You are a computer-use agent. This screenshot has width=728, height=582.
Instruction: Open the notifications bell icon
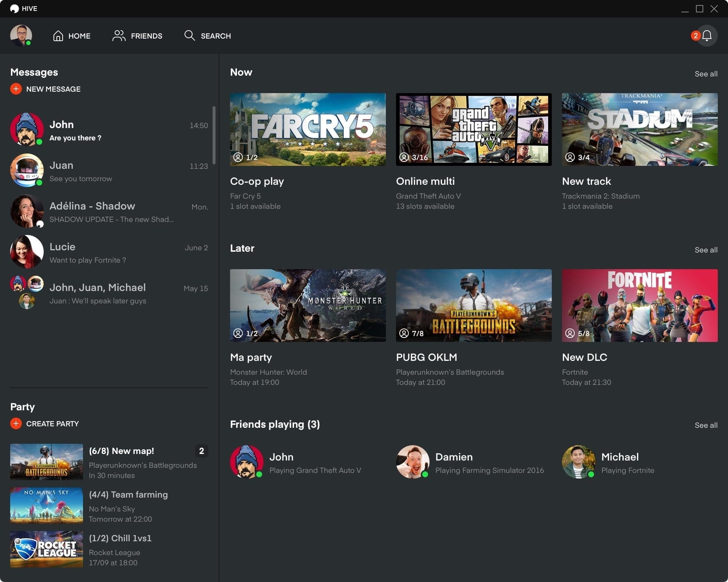(x=707, y=36)
